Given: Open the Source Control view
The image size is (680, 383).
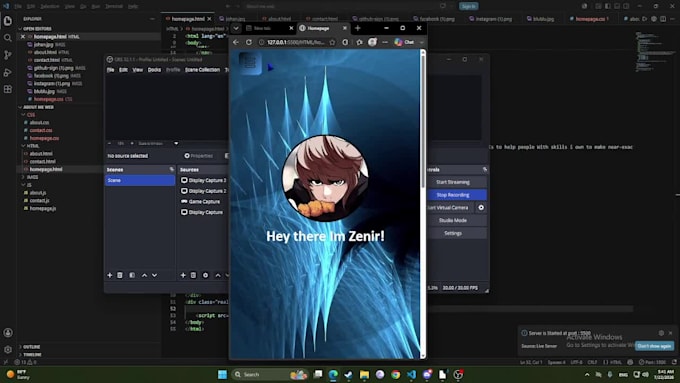Looking at the screenshot, I should tap(7, 55).
